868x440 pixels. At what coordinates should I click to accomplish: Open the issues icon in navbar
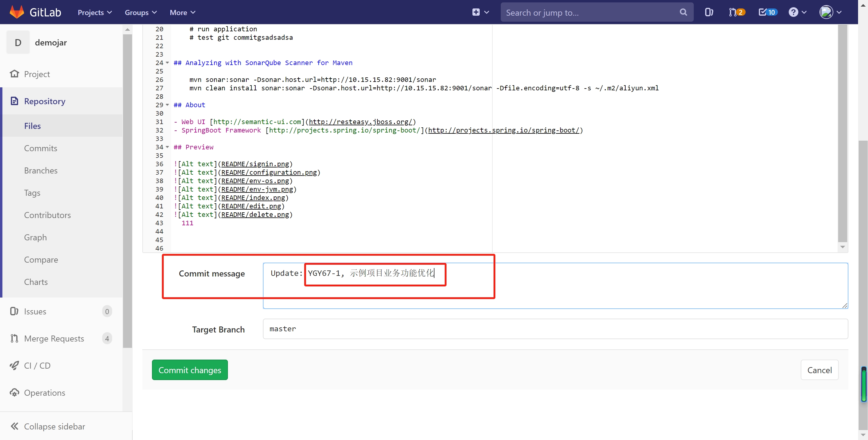[x=709, y=12]
